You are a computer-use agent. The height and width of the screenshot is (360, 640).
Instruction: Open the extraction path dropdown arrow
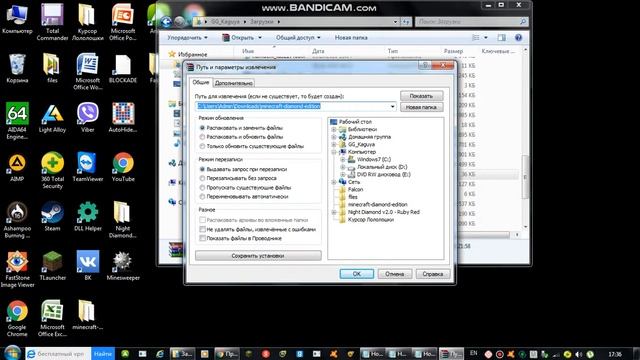click(392, 107)
